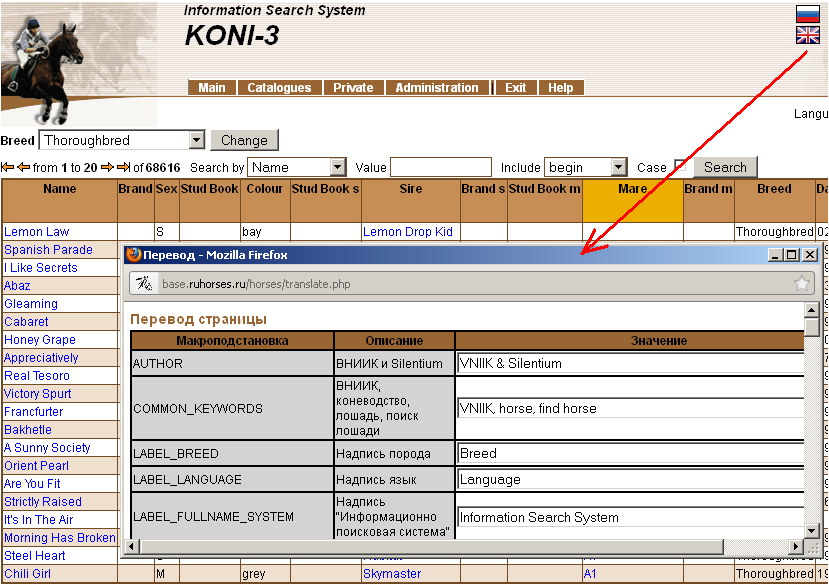Click the Russian flag language icon
This screenshot has height=588, width=829.
coord(807,13)
